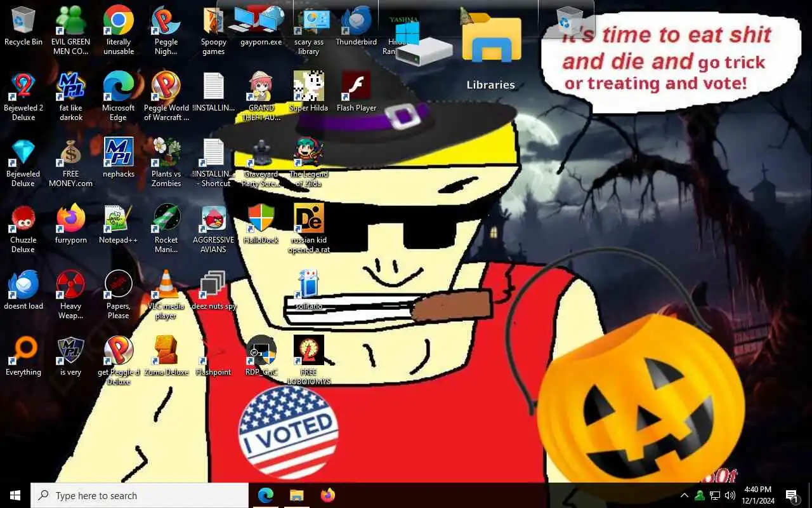Select the get Peggle d Deluxe icon

click(x=119, y=361)
